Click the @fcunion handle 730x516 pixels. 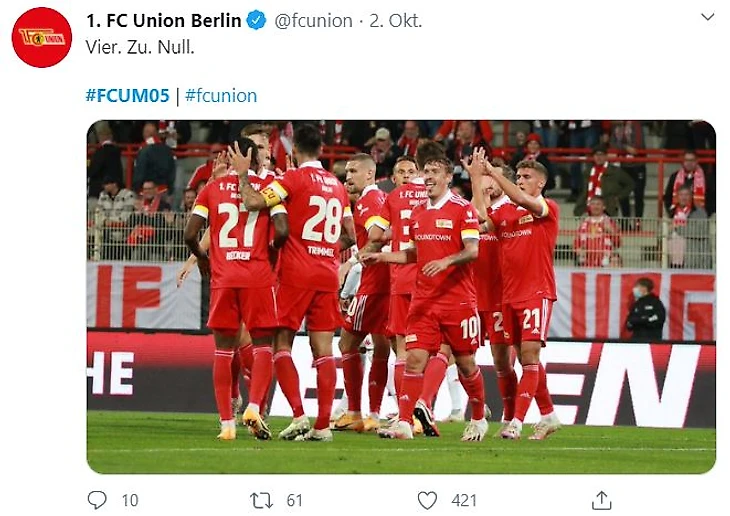(314, 21)
